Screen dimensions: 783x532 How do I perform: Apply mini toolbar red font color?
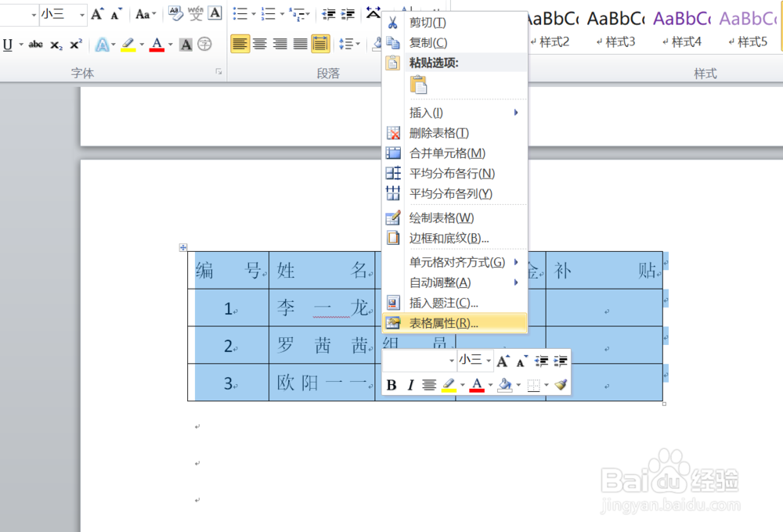pos(477,385)
